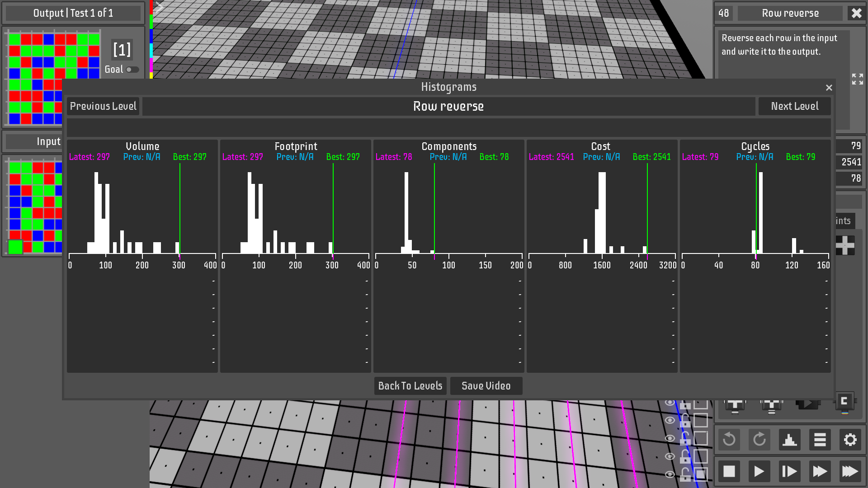Click the undo arrow icon
Image resolution: width=868 pixels, height=488 pixels.
pos(729,440)
